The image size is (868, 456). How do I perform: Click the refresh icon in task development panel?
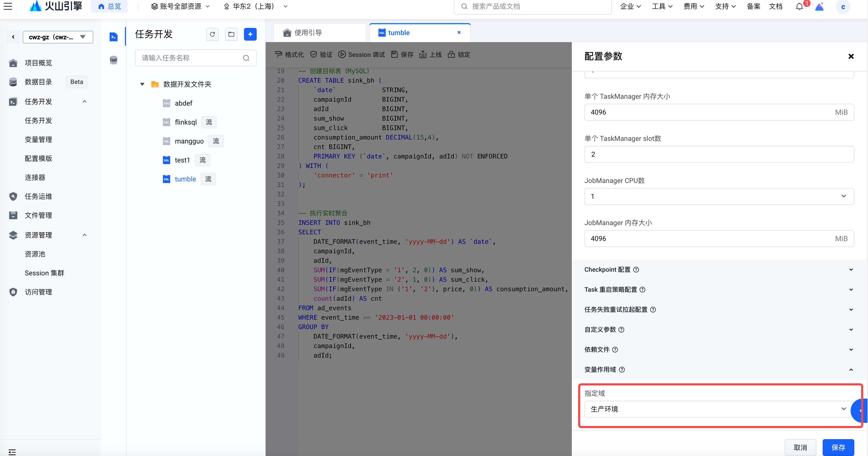212,34
